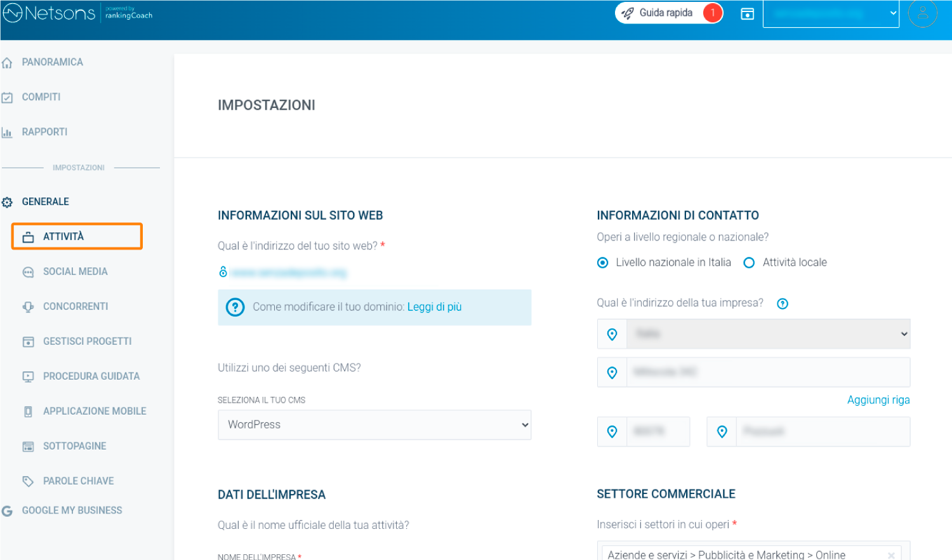The height and width of the screenshot is (560, 952).
Task: Click the Google My Business G icon
Action: click(x=8, y=511)
